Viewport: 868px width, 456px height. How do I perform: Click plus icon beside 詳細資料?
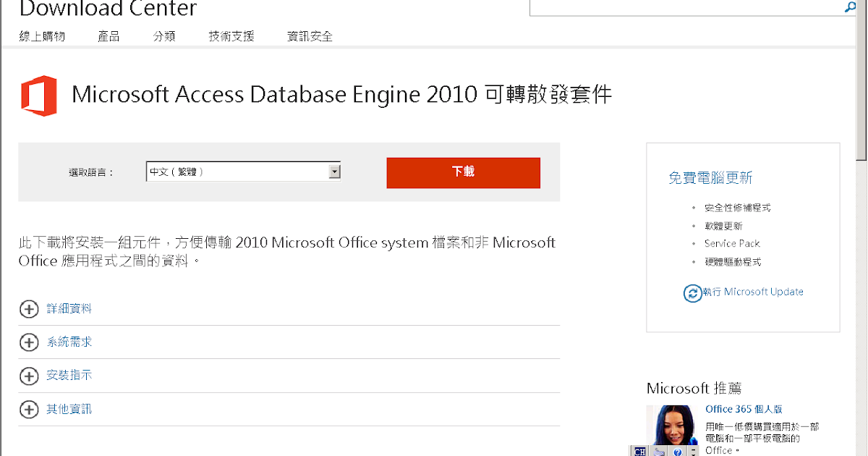coord(29,309)
